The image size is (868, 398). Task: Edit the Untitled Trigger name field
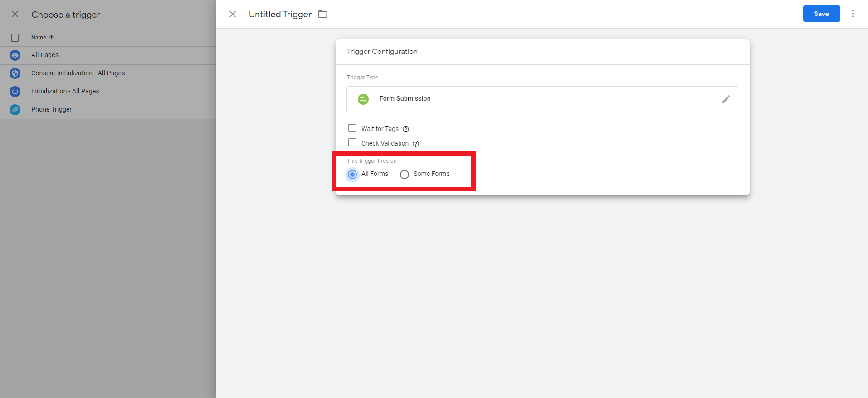(280, 15)
